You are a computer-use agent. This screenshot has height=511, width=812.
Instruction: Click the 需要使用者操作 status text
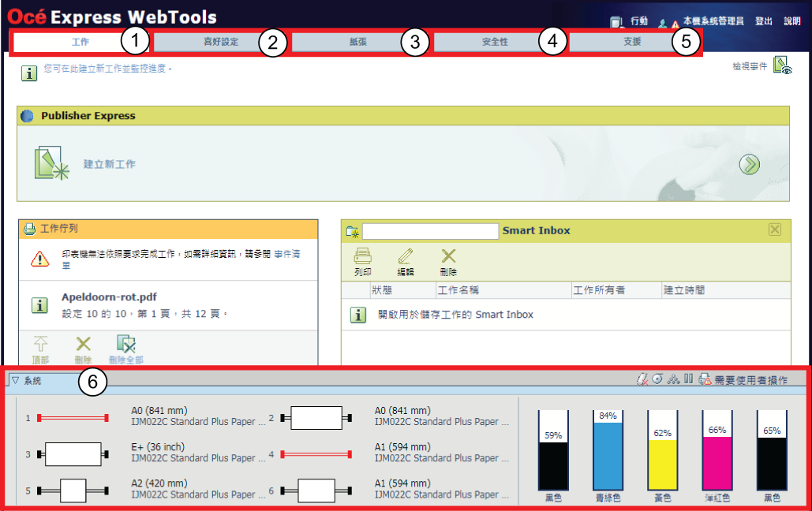[751, 381]
